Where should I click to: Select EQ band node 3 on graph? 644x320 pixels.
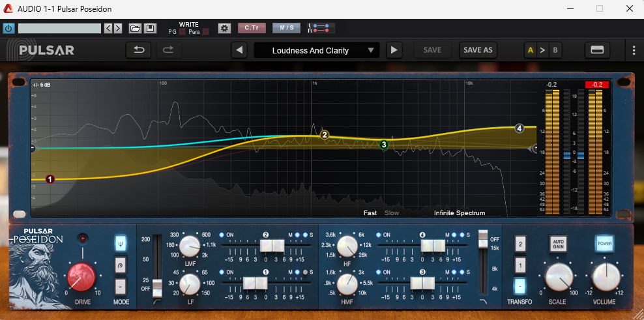tap(384, 145)
